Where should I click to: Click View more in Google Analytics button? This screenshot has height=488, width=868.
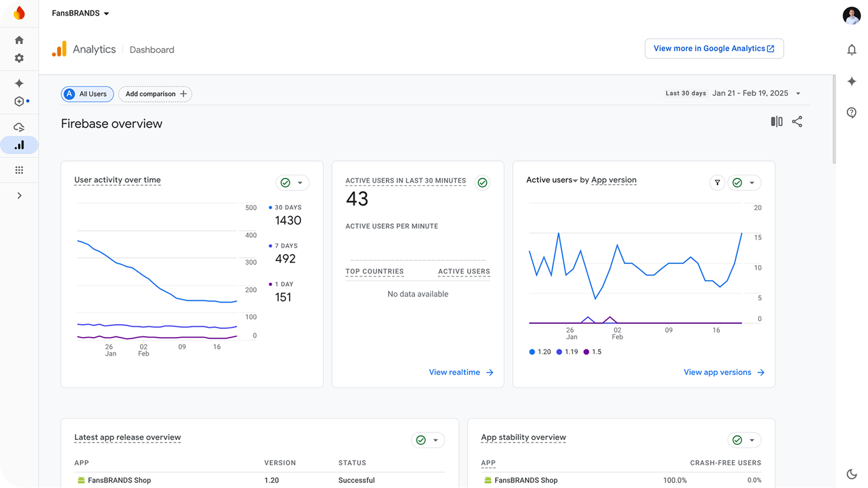(714, 49)
